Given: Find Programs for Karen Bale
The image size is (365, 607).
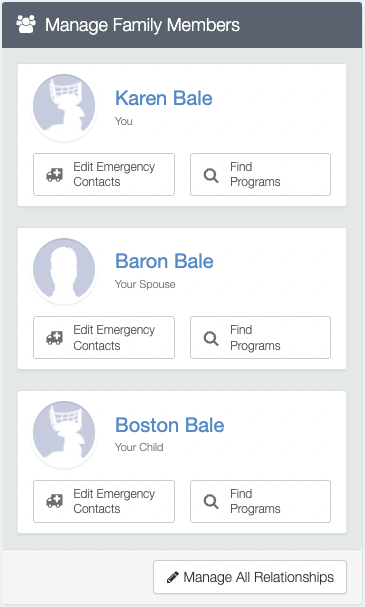Looking at the screenshot, I should tap(260, 175).
